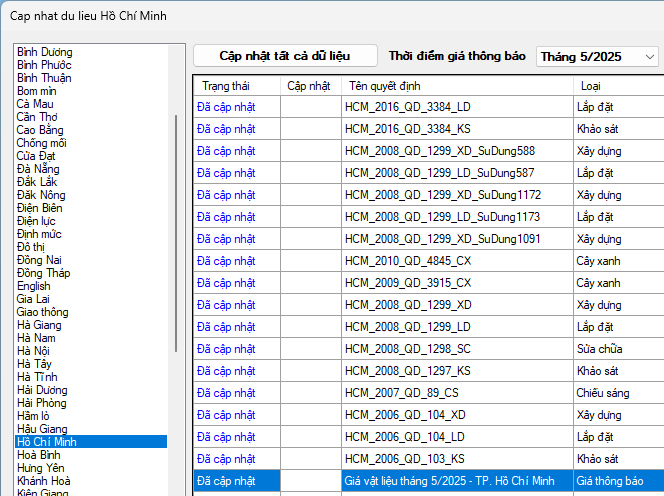Choose 'Cần Thơ' from left list
The width and height of the screenshot is (664, 496).
pyautogui.click(x=36, y=117)
